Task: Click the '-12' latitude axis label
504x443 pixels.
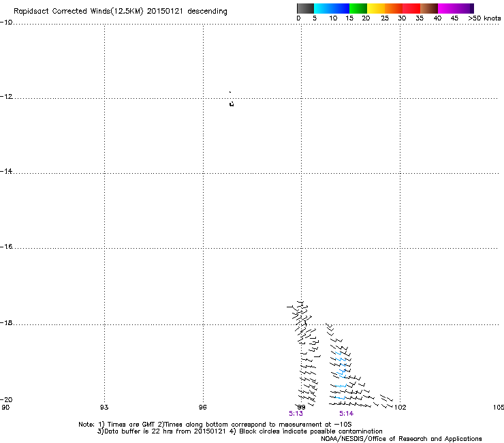Action: tap(6, 97)
